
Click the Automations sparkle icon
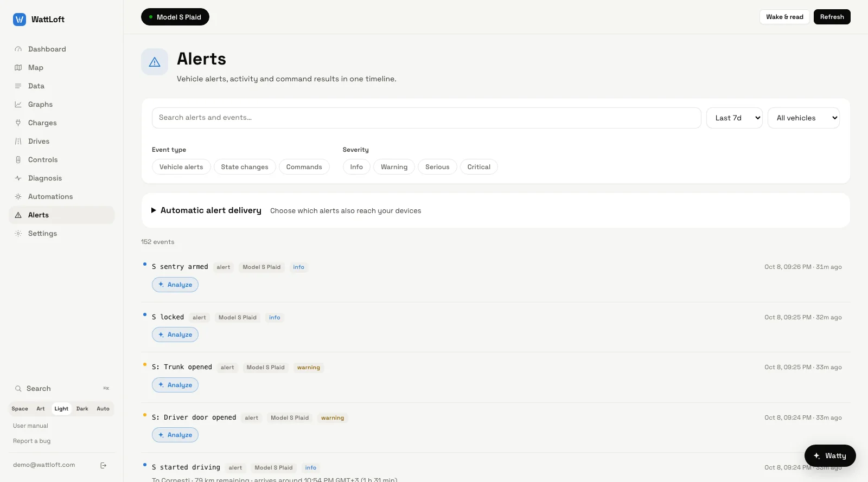(x=18, y=197)
